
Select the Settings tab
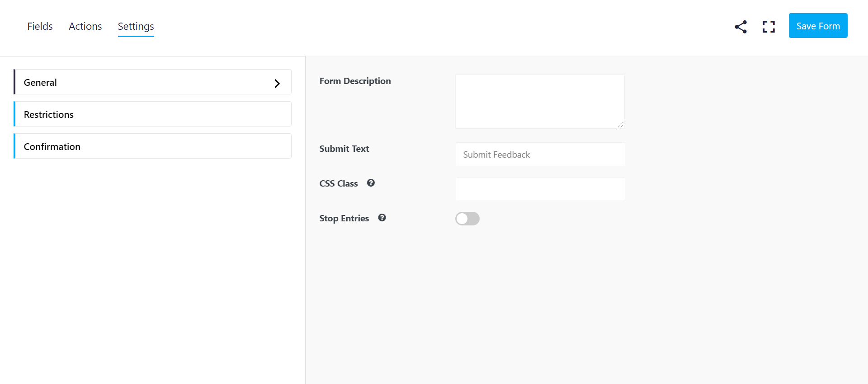tap(136, 27)
